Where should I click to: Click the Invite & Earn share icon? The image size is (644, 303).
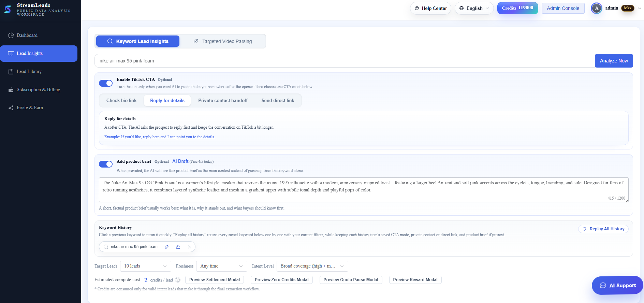coord(11,108)
